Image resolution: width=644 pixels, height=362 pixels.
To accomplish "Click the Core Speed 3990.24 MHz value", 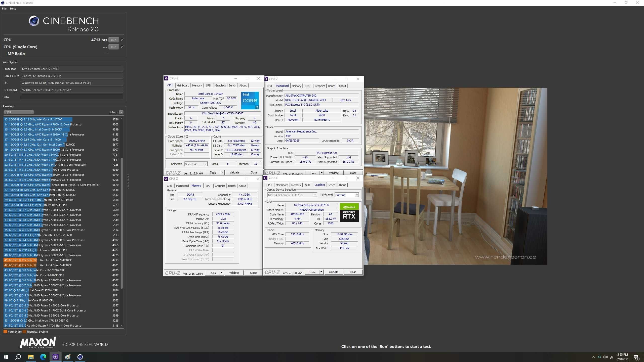I will [197, 141].
